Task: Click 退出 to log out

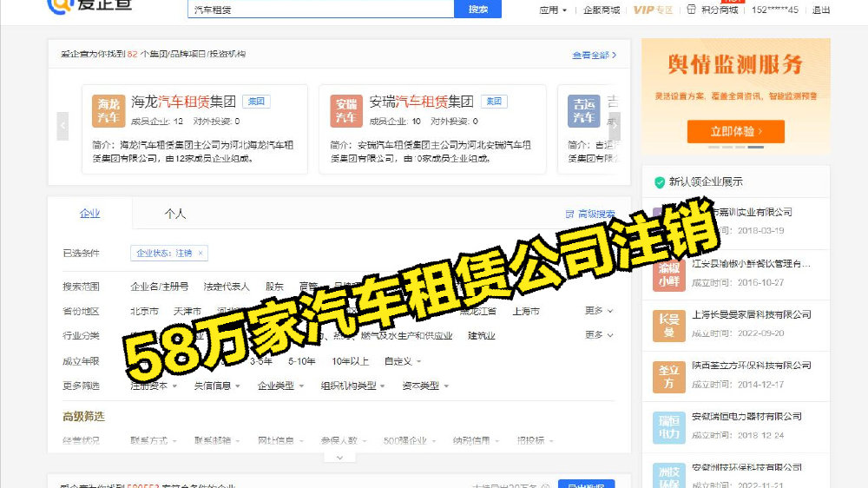Action: [x=820, y=10]
